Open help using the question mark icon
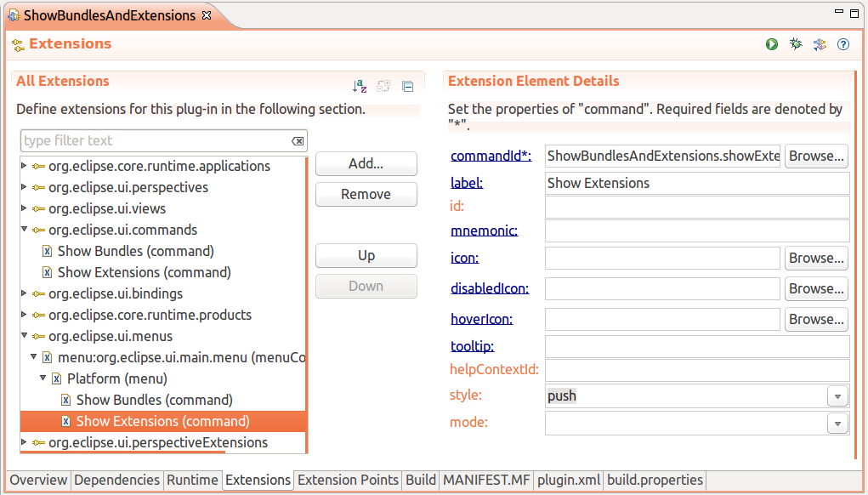 tap(843, 44)
